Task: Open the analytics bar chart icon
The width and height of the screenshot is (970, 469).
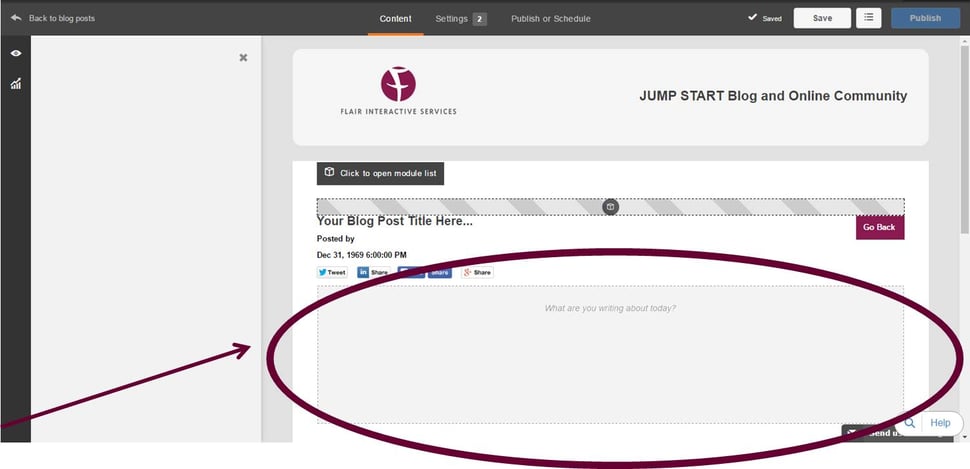Action: point(16,84)
